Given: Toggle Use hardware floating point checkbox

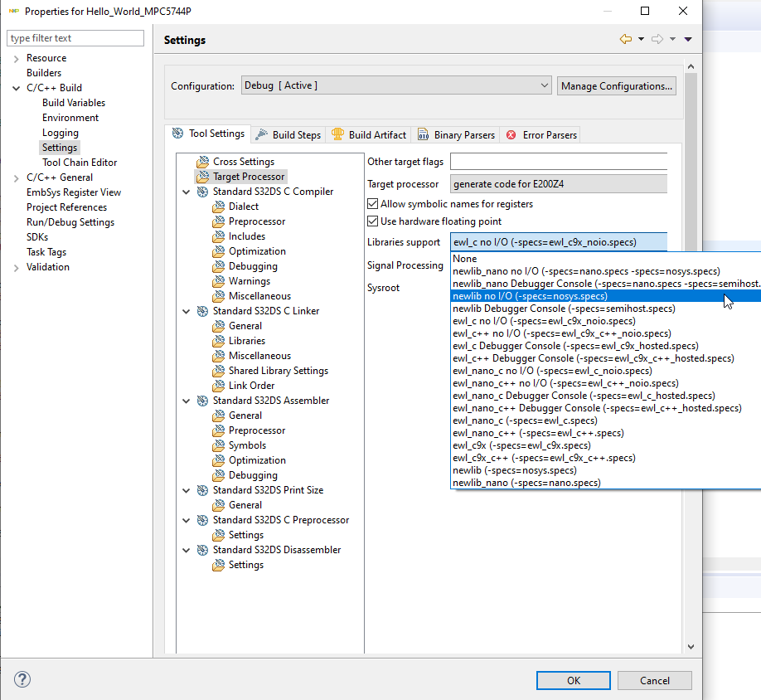Looking at the screenshot, I should pos(373,221).
